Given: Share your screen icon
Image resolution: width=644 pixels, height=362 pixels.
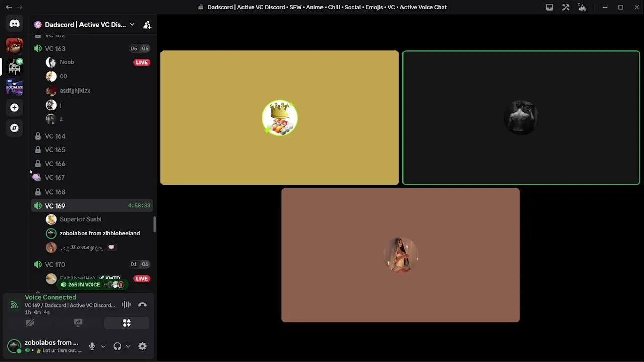Looking at the screenshot, I should (78, 323).
